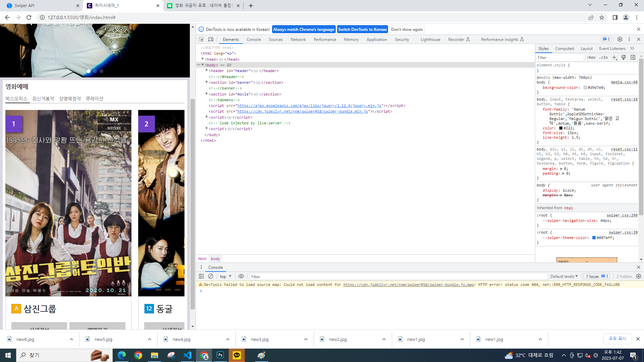Activate the inspect element picker icon
The width and height of the screenshot is (644, 362).
pos(201,39)
